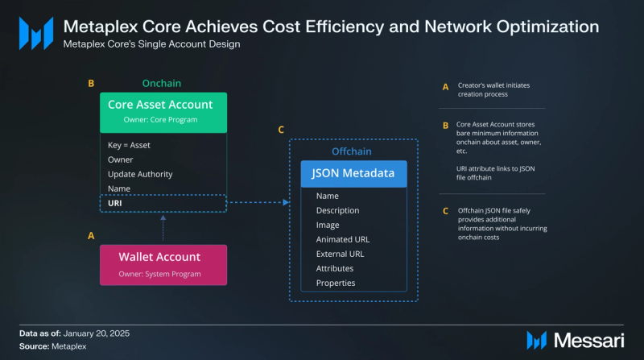Click the 'Owner' row in Core Asset Account
The width and height of the screenshot is (644, 360).
(120, 159)
